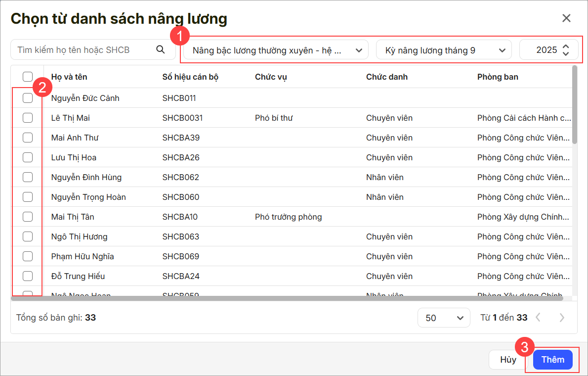Image resolution: width=588 pixels, height=376 pixels.
Task: Click the 'Số hiệu cán bộ' column header
Action: [190, 77]
